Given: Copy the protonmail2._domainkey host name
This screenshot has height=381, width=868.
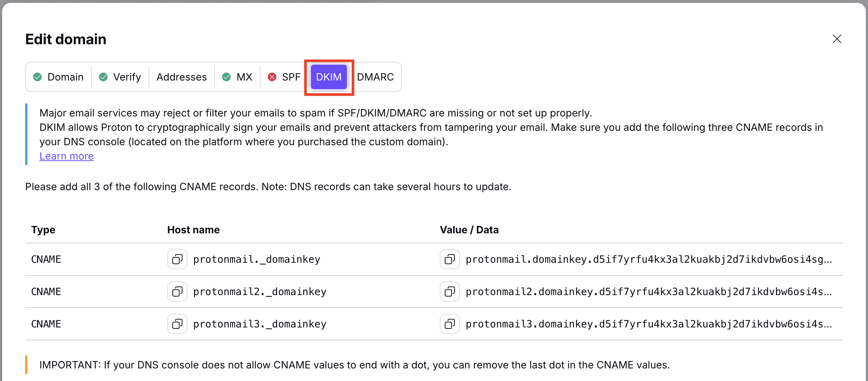Looking at the screenshot, I should tap(177, 291).
